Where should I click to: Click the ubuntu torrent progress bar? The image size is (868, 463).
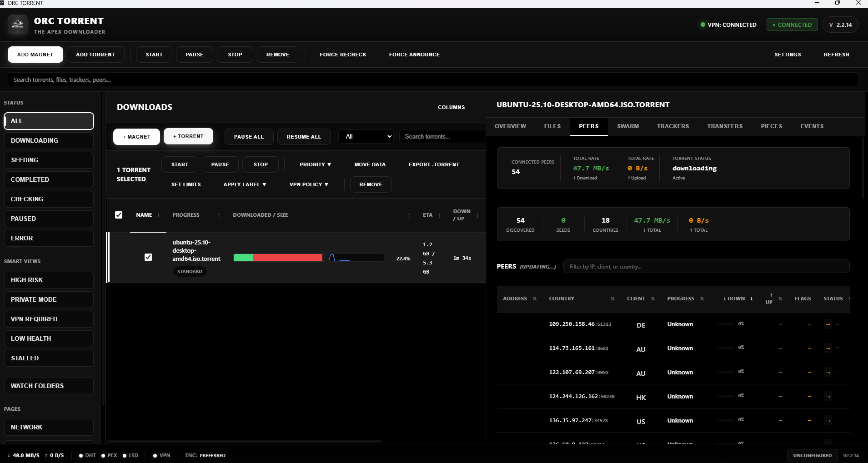click(278, 258)
